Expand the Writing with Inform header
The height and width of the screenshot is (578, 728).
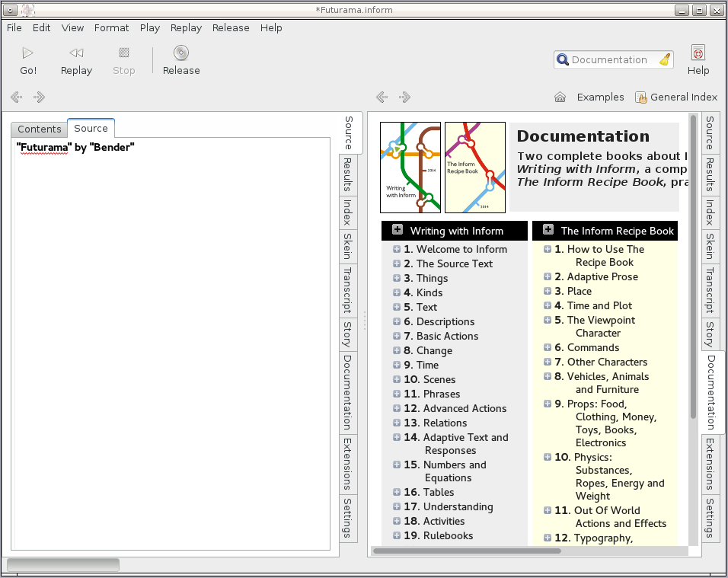(398, 230)
